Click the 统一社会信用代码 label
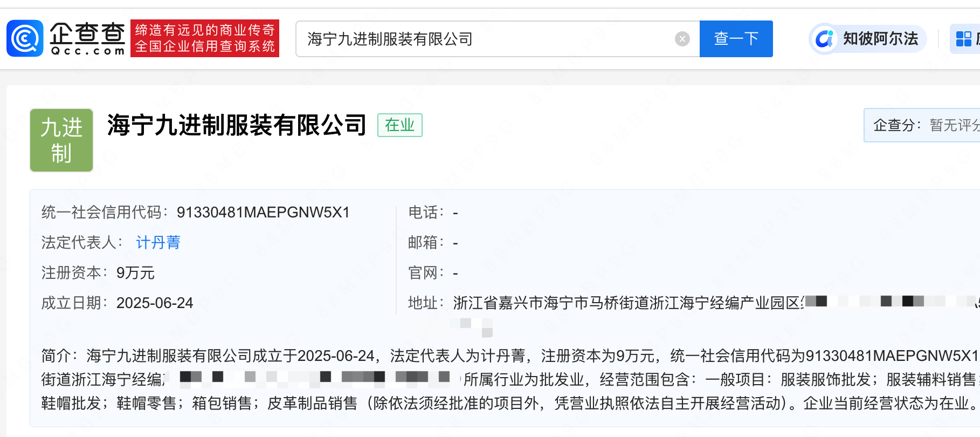Viewport: 980px width, 437px height. point(105,213)
